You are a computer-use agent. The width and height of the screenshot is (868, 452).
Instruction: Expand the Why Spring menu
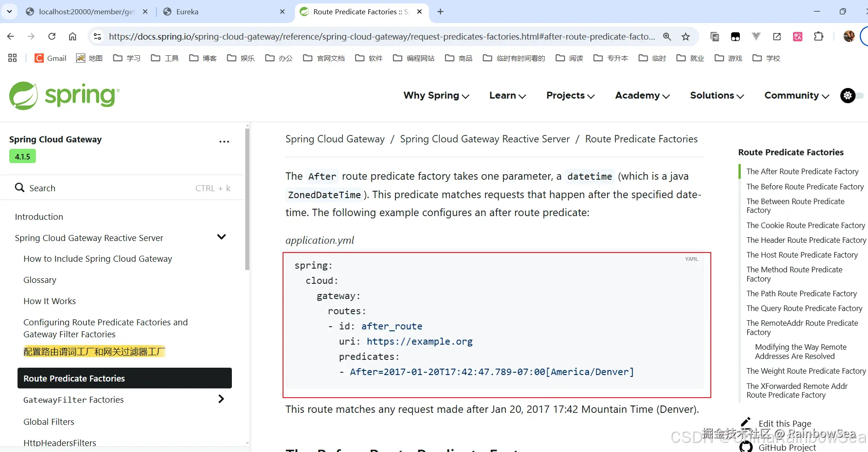436,95
